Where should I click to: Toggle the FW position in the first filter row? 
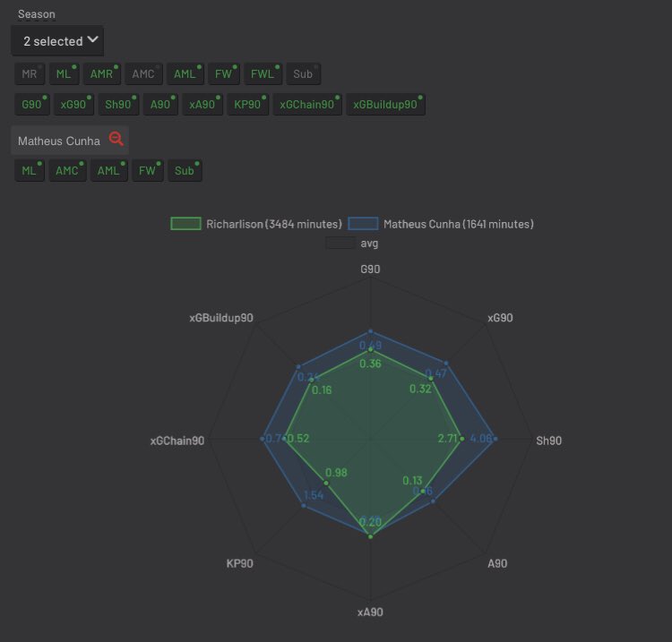tap(224, 73)
